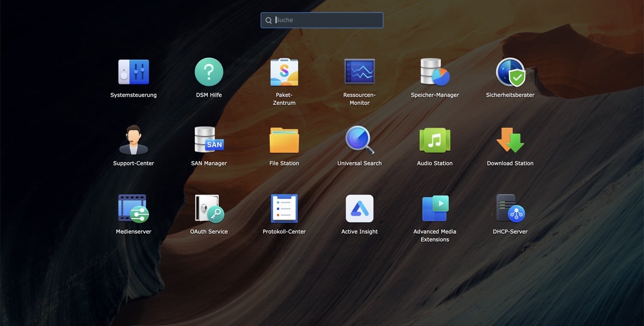Image resolution: width=644 pixels, height=326 pixels.
Task: Open Ressourcen-Monitor icon
Action: (x=359, y=72)
